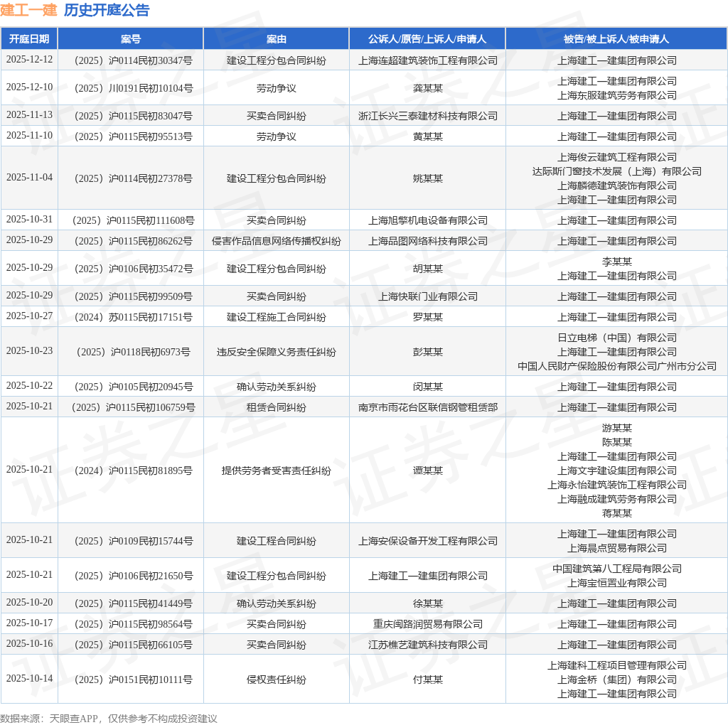Click plaintiff 上海品图网络科技有限公司
The height and width of the screenshot is (725, 728).
tap(427, 241)
